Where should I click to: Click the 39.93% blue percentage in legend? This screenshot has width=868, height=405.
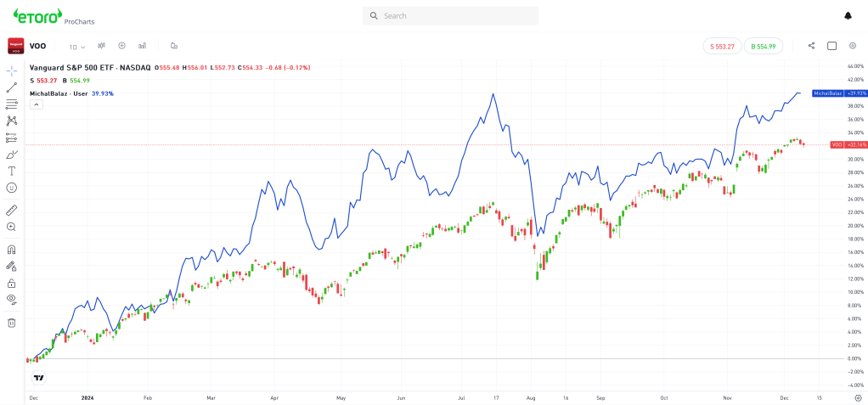click(x=102, y=93)
